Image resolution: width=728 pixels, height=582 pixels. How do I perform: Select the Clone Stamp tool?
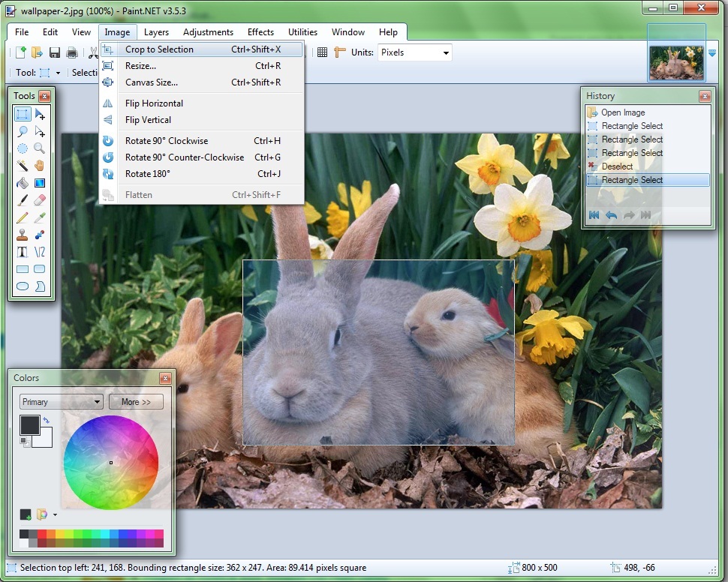(23, 235)
